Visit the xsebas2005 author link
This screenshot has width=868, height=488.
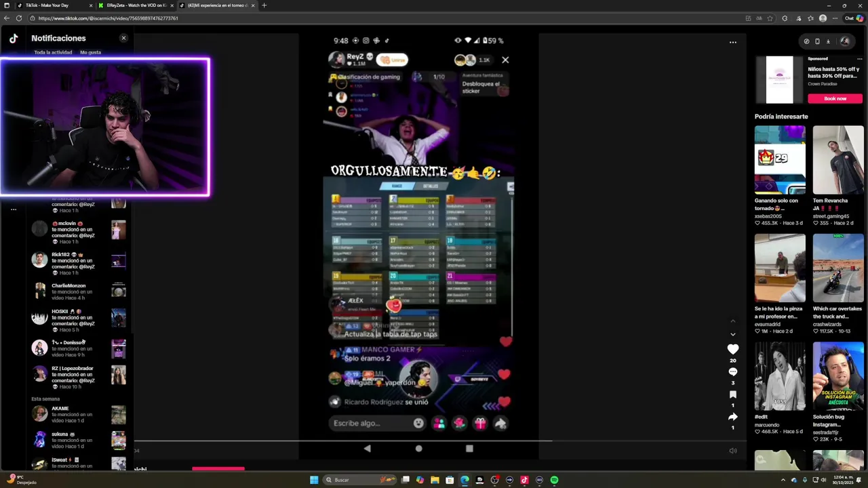(768, 216)
